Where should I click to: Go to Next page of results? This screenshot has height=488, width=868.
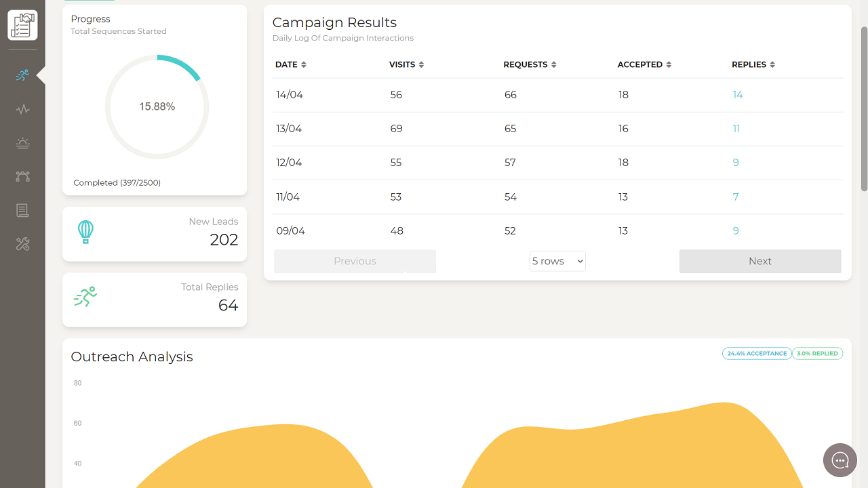click(x=759, y=261)
